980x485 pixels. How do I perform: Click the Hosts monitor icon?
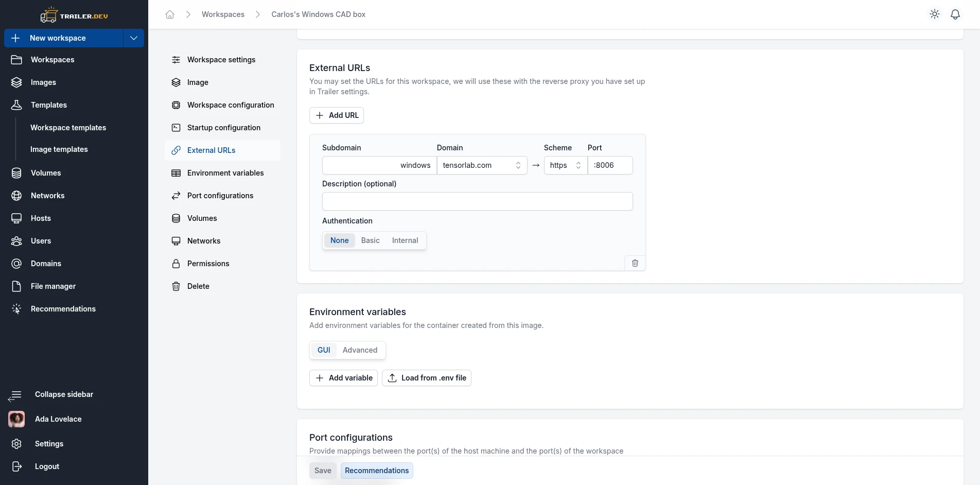click(16, 218)
